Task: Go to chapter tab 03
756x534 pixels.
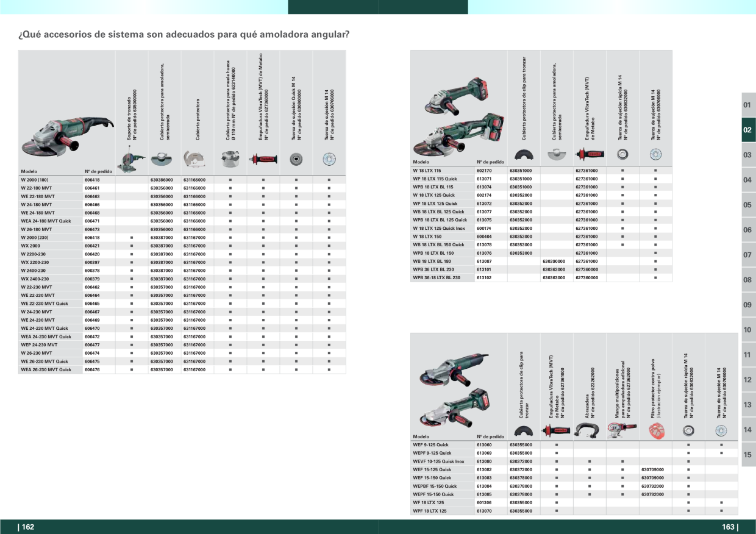Action: pos(747,155)
